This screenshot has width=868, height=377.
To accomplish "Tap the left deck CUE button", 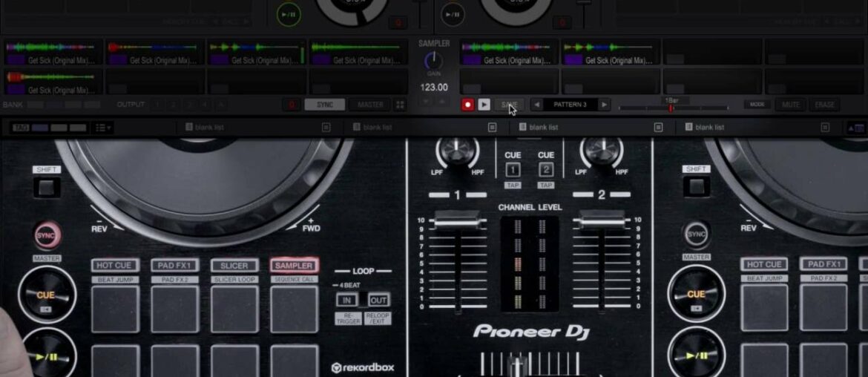I will point(47,295).
